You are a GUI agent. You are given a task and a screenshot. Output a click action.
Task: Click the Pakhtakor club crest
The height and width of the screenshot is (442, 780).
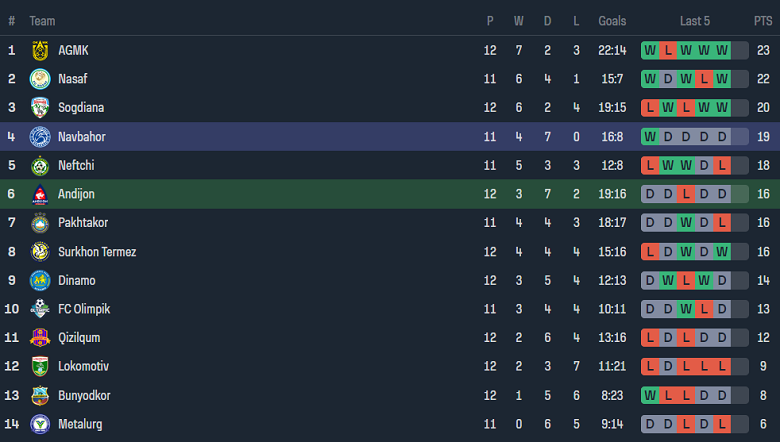click(x=40, y=223)
